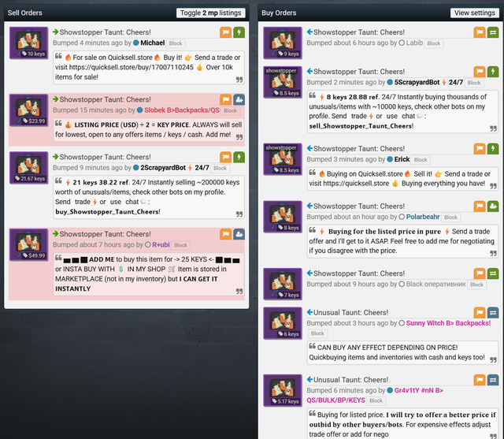Open the 6 keys Unusual Taunt thumbnail
The image size is (504, 439).
[x=283, y=323]
